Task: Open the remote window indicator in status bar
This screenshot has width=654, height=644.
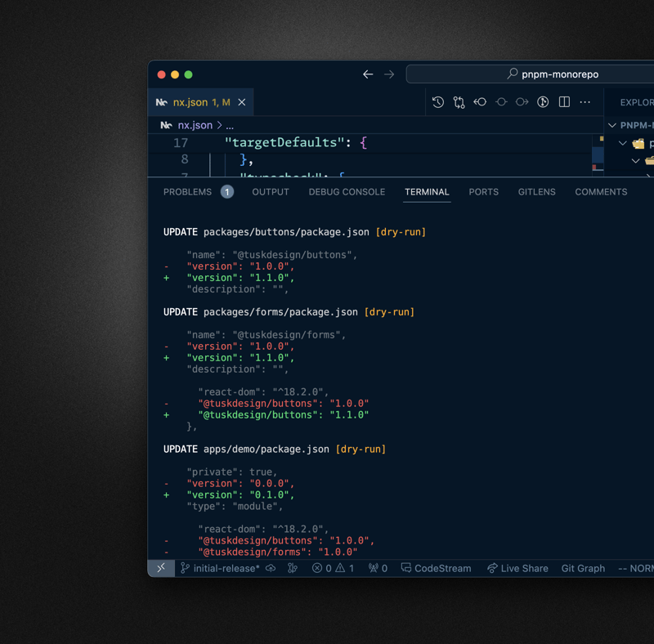Action: pos(161,568)
